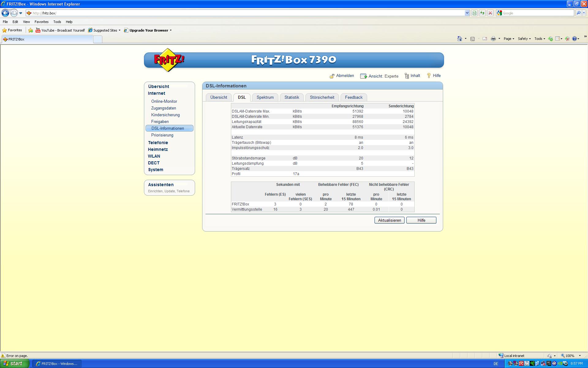Open the Safety dropdown menu
This screenshot has height=368, width=588.
(x=524, y=39)
